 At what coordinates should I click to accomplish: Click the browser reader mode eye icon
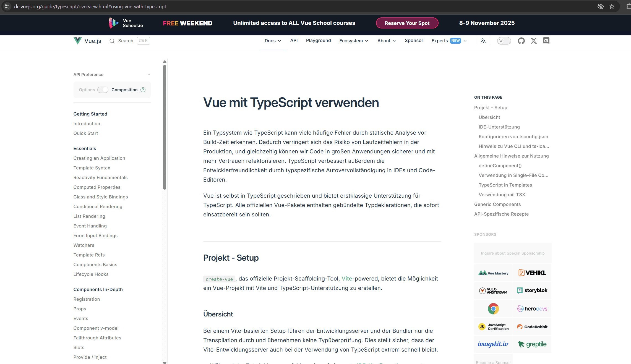(600, 6)
